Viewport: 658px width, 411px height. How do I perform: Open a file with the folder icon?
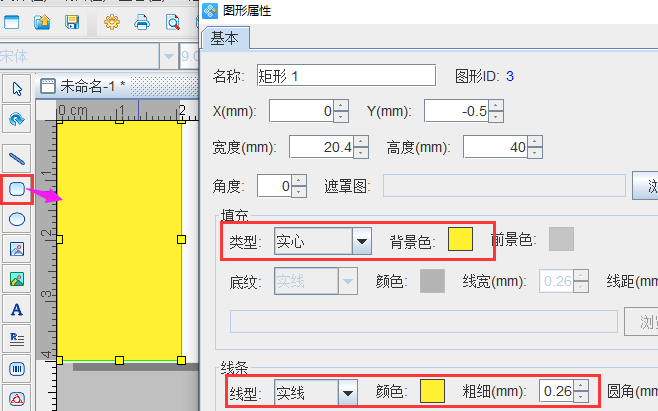42,21
